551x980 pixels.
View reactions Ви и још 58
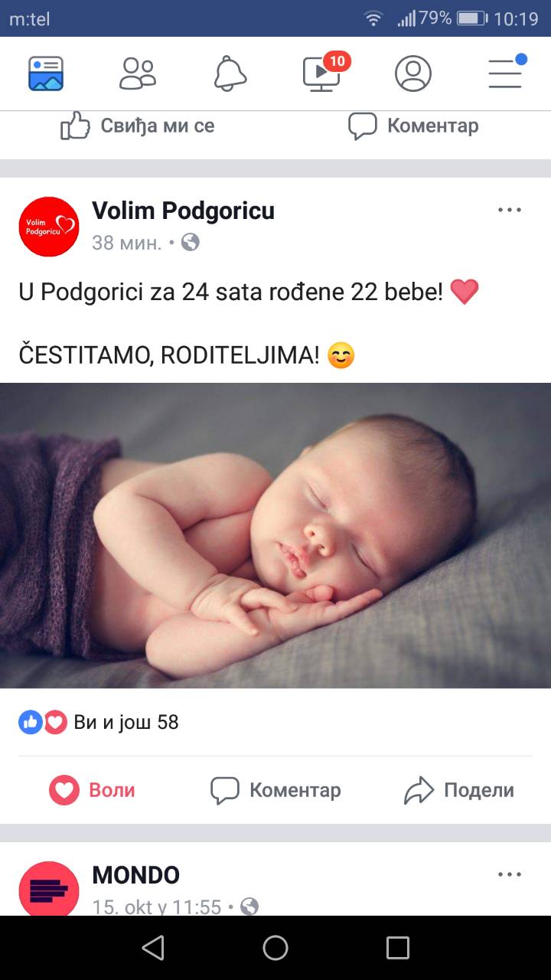99,722
